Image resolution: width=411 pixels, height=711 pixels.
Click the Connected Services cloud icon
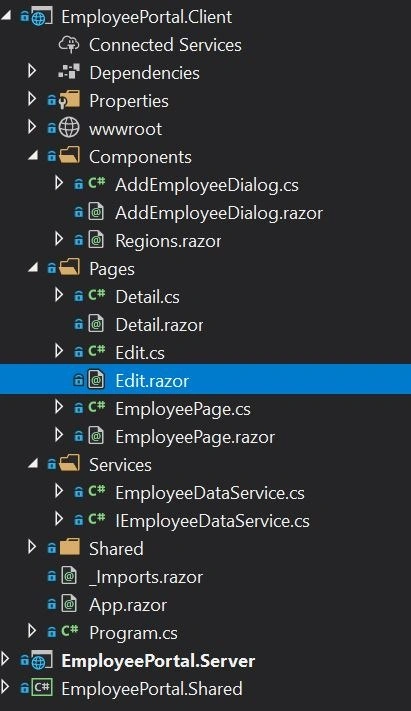(x=69, y=44)
